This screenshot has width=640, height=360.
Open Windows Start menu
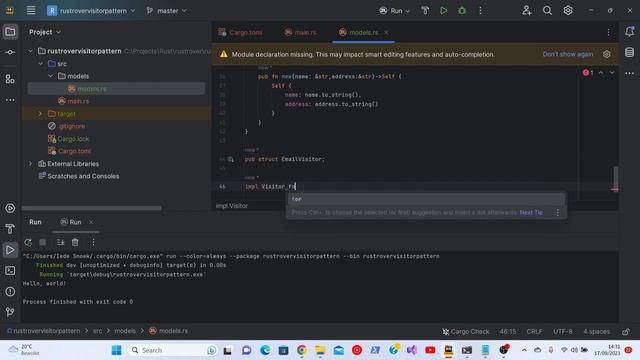116,350
